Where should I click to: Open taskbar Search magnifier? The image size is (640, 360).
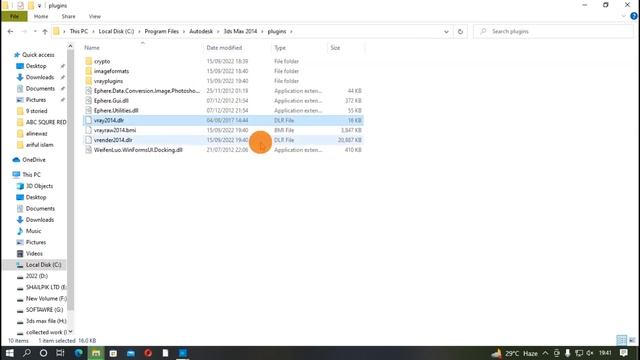pos(27,353)
